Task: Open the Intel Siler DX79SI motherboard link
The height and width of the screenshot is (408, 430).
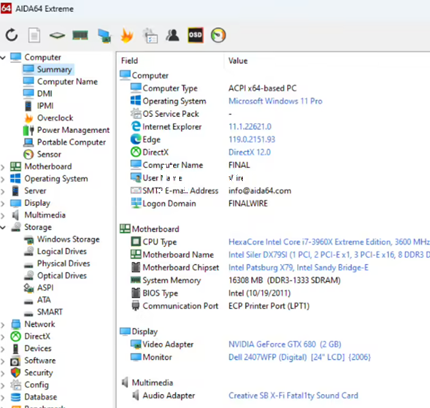Action: [329, 255]
